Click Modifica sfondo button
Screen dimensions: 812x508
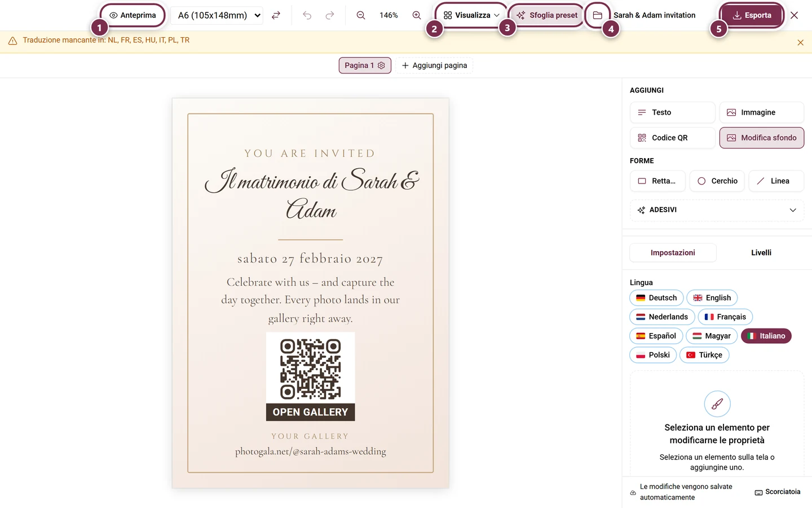761,138
